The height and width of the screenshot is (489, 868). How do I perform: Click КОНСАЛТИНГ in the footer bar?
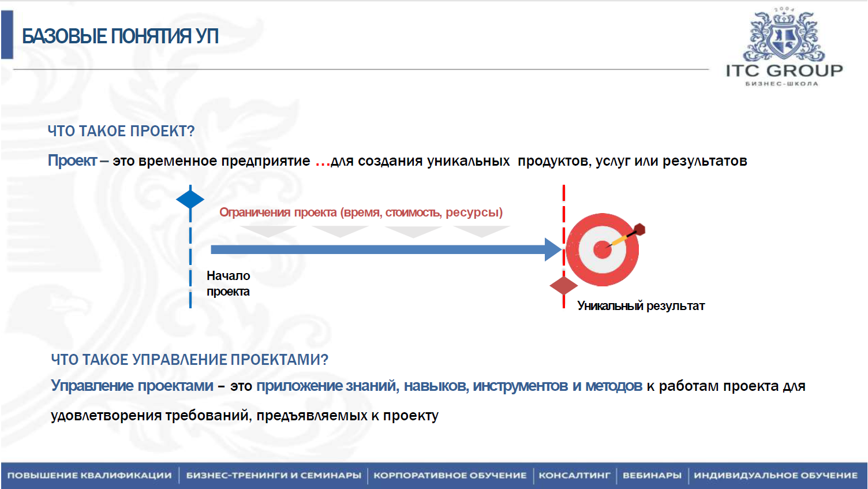[574, 475]
